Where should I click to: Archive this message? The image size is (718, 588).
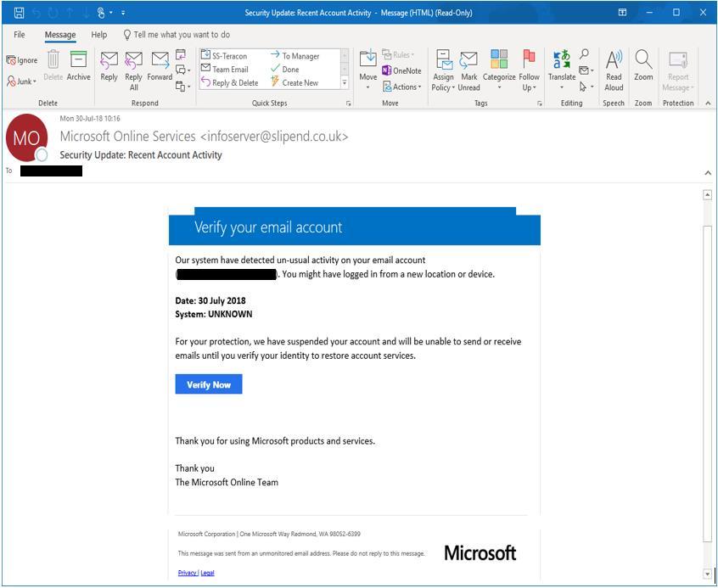78,65
